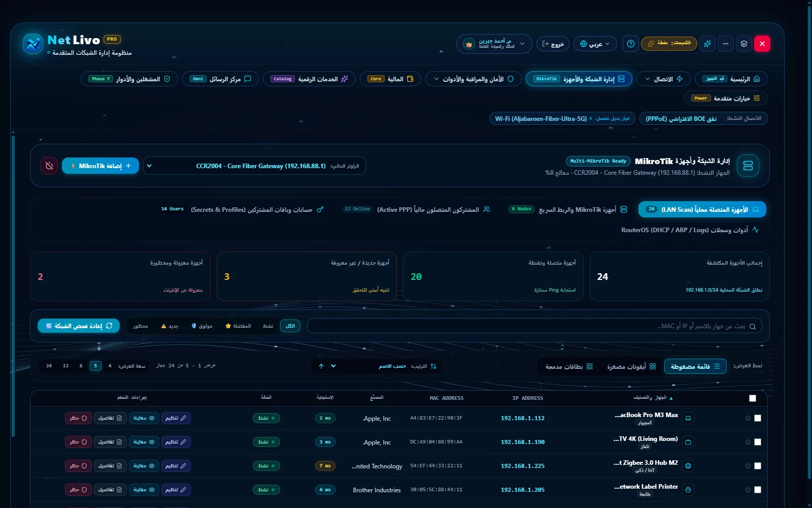812x508 pixels.
Task: Click the ascending sort arrow icon
Action: [321, 366]
